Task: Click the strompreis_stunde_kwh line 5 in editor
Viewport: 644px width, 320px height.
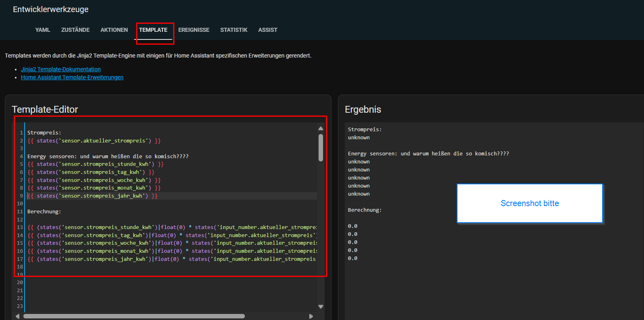Action: 95,164
